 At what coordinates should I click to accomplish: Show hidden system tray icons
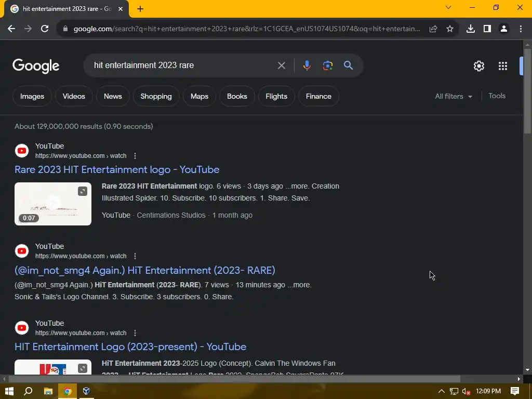(442, 391)
